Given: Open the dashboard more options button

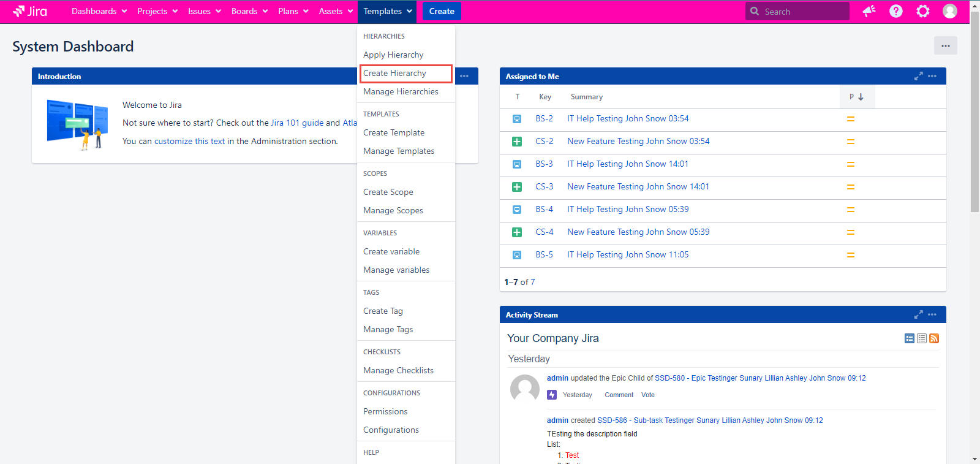Looking at the screenshot, I should click(x=945, y=46).
